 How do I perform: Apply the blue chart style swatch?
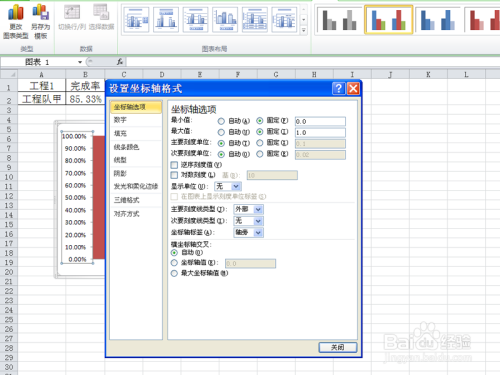coord(438,20)
